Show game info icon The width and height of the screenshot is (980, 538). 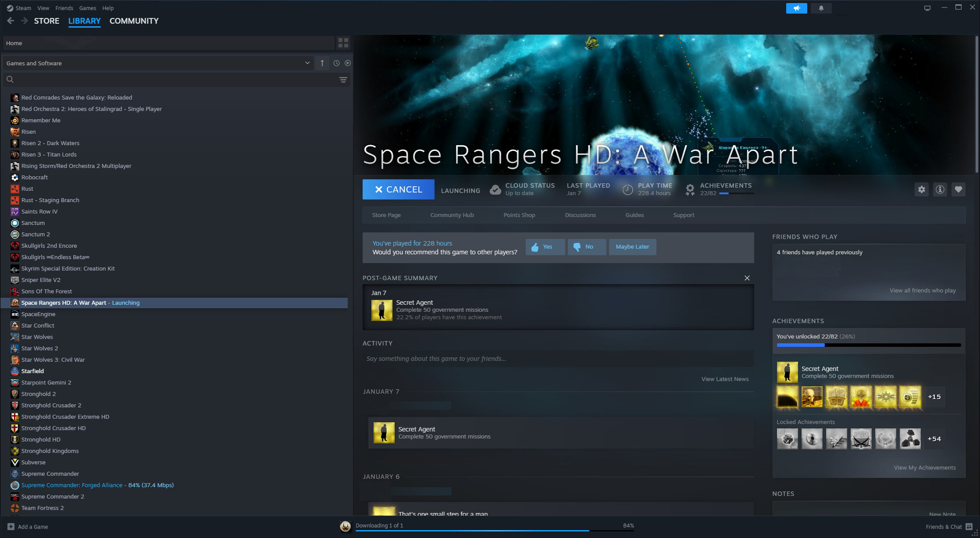[940, 189]
